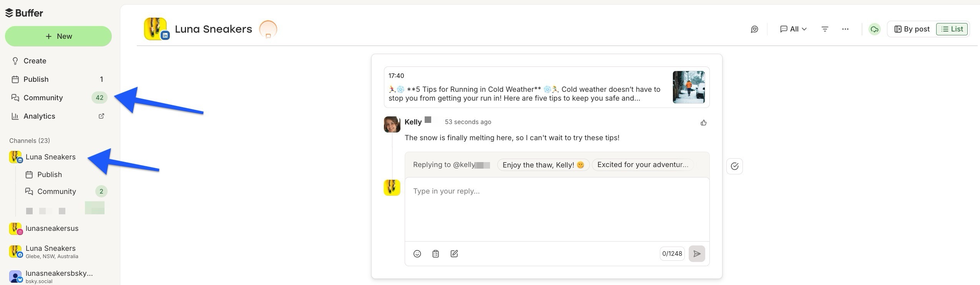
Task: Click the Luna Sneakers page title
Action: (x=213, y=29)
